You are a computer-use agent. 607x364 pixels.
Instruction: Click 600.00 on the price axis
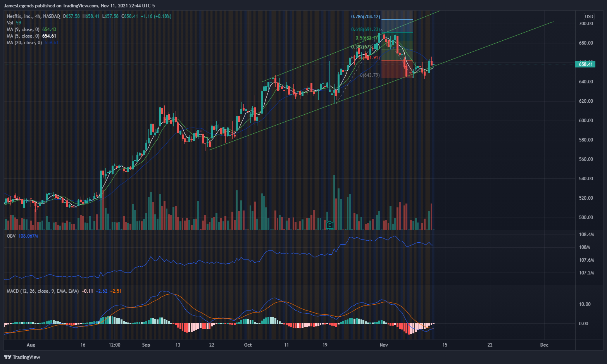(586, 121)
